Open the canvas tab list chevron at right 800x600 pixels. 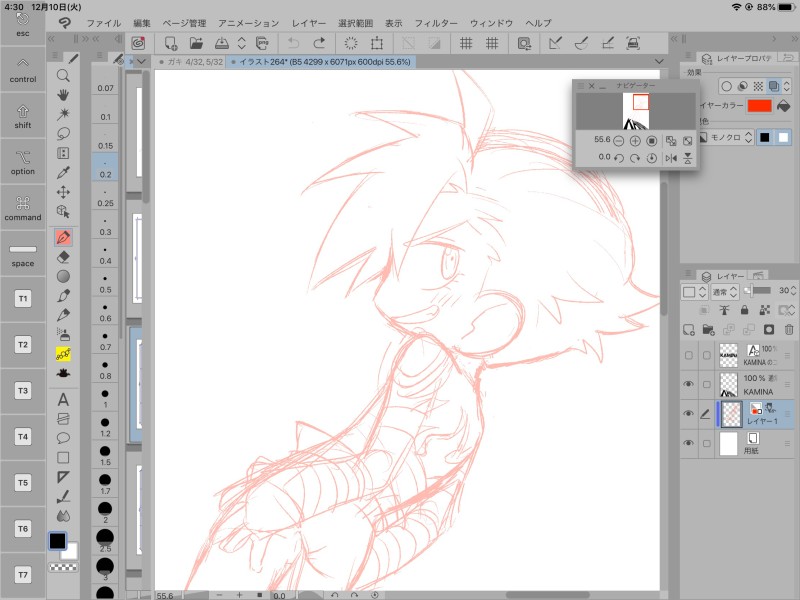(x=659, y=61)
